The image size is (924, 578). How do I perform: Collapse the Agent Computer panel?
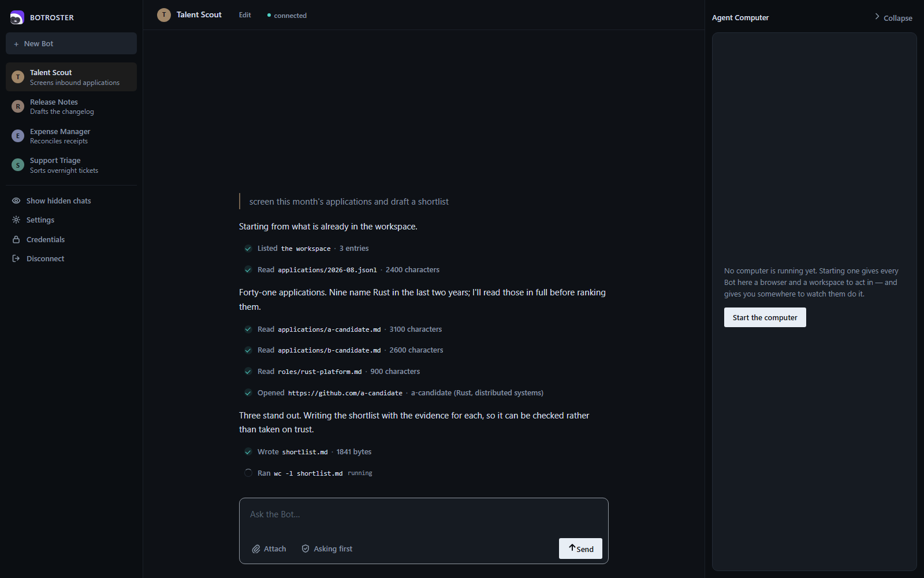click(893, 17)
